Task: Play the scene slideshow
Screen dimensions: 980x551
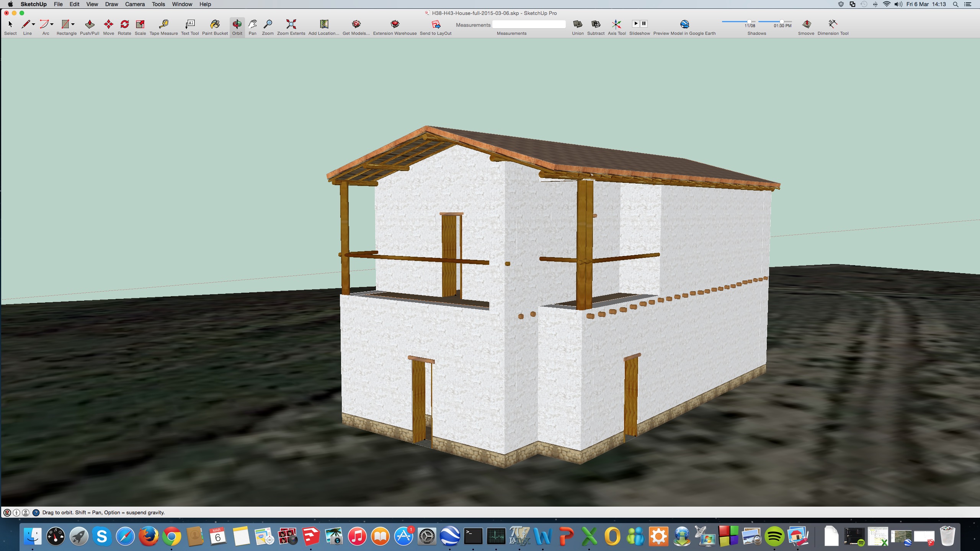Action: pos(635,23)
